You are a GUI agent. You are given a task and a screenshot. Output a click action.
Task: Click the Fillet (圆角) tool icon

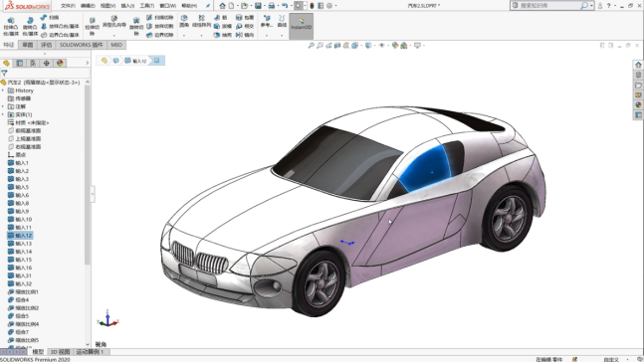(184, 18)
